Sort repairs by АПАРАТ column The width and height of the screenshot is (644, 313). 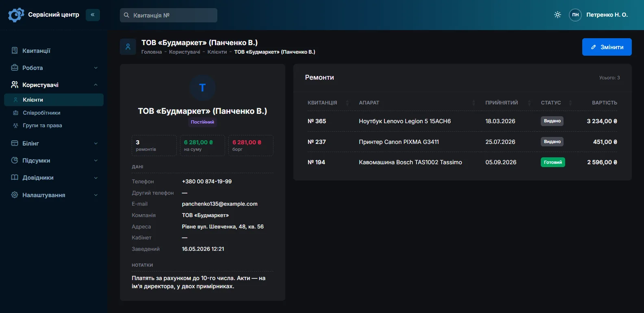click(417, 103)
